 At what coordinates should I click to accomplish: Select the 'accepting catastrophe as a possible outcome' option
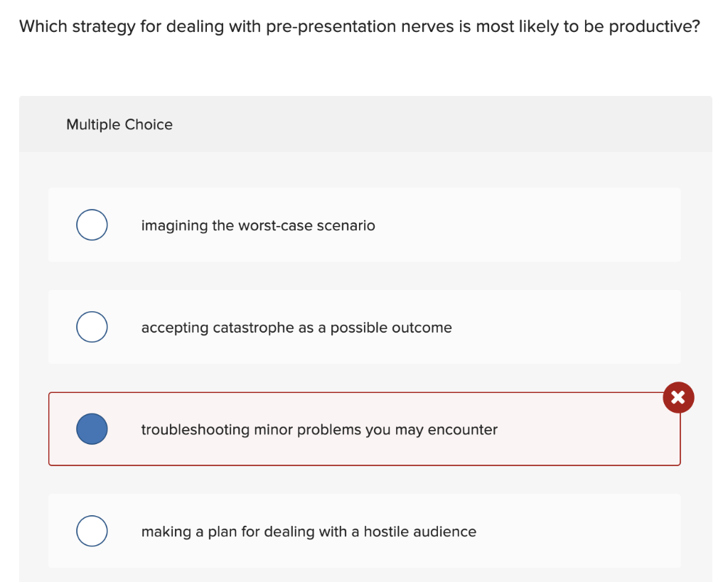92,327
